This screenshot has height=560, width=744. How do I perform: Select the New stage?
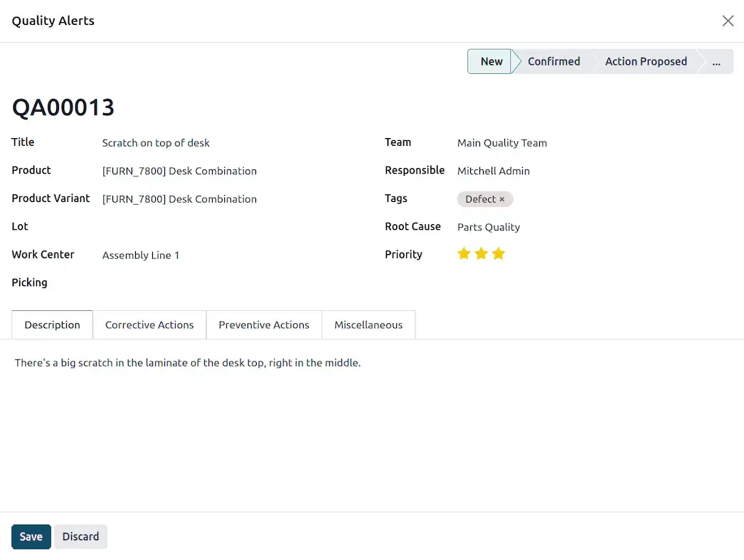490,62
